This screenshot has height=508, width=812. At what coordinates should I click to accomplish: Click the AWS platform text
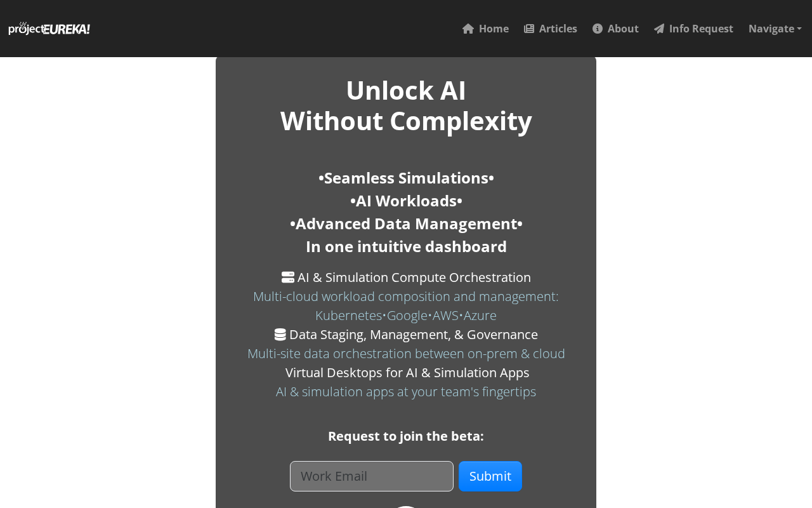click(445, 316)
